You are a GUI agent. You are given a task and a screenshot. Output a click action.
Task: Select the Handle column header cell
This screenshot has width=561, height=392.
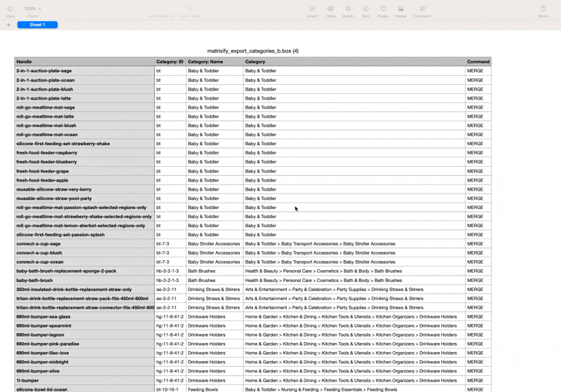[84, 62]
